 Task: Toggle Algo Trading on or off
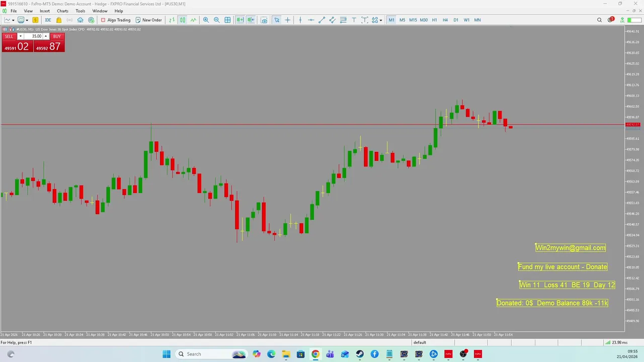coord(115,20)
